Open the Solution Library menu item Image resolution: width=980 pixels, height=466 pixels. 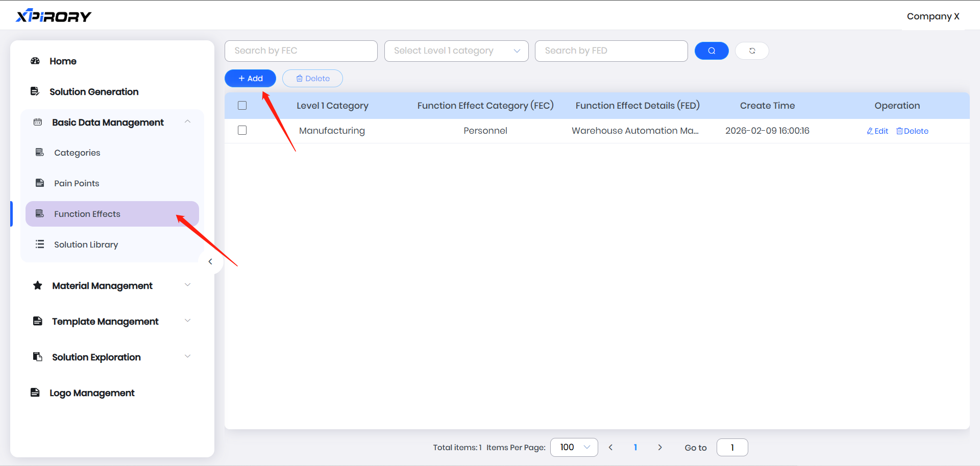[86, 244]
